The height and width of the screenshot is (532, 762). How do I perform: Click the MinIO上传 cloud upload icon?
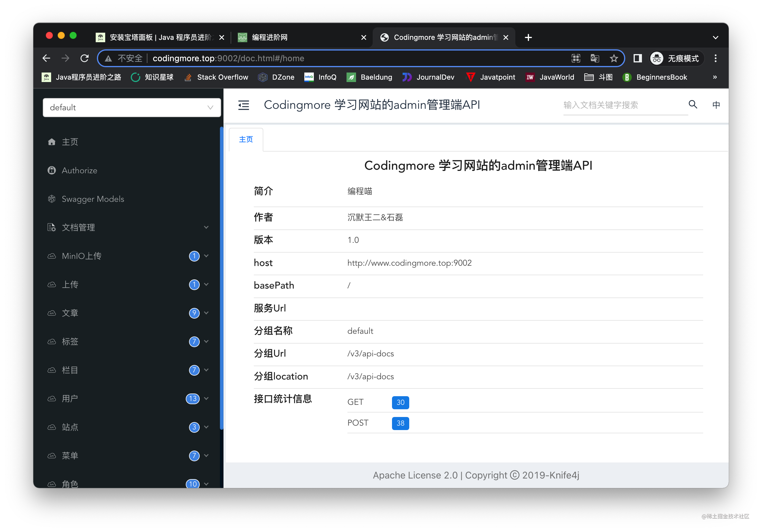point(53,255)
